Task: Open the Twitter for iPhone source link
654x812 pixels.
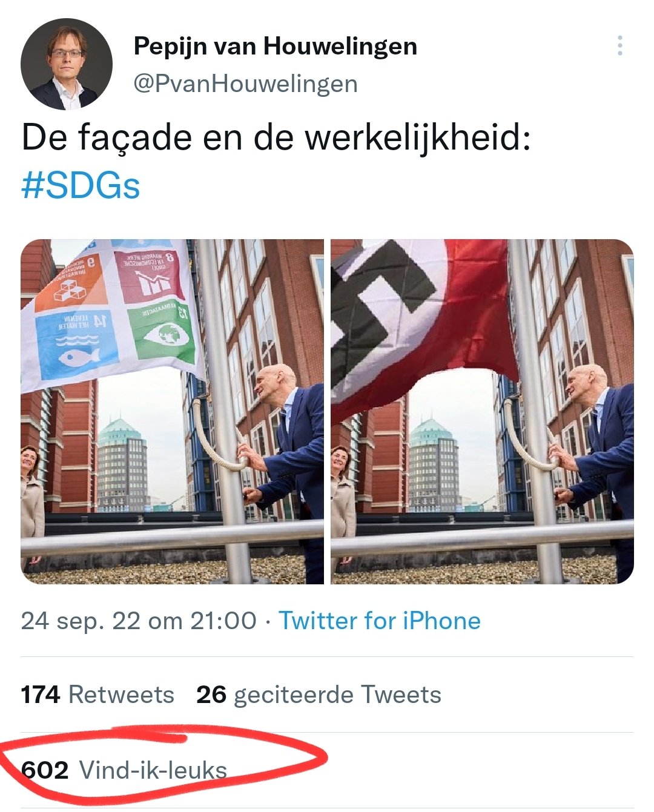Action: 380,621
